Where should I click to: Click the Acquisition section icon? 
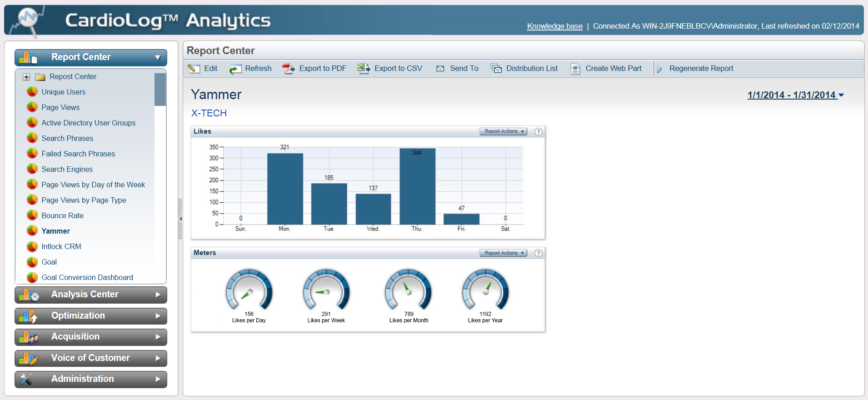point(29,337)
